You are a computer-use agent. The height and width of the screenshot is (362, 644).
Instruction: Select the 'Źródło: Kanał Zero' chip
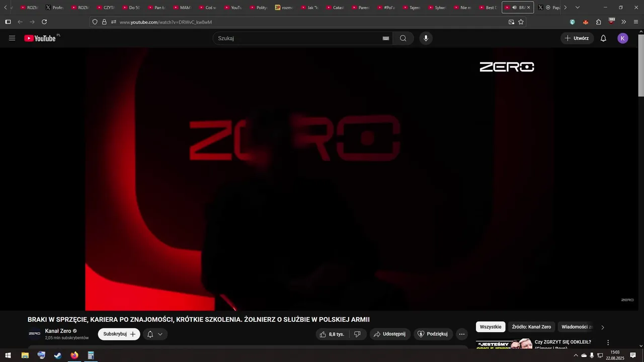pyautogui.click(x=531, y=327)
